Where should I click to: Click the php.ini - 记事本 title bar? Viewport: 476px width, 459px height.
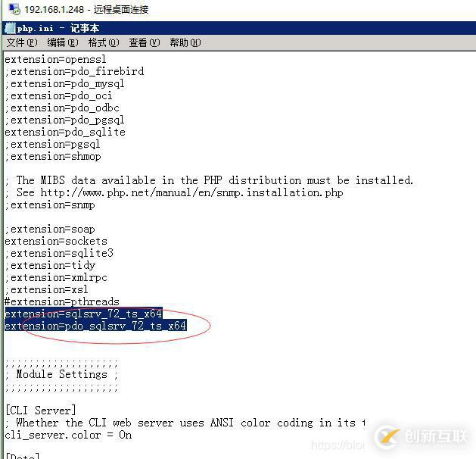click(x=239, y=28)
